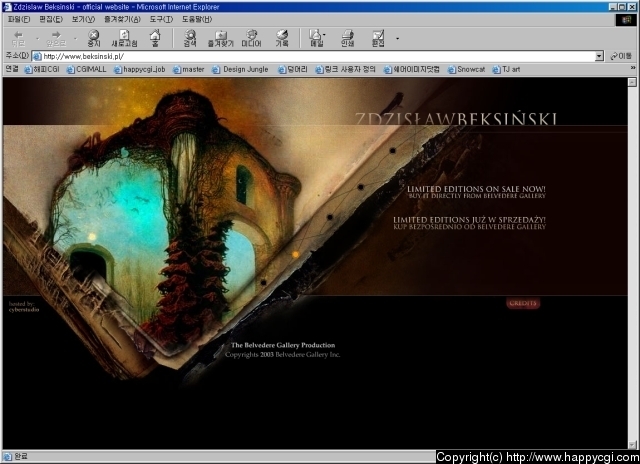Click the address field with beksinski.pl URL
Image resolution: width=640 pixels, height=464 pixels.
tap(313, 56)
